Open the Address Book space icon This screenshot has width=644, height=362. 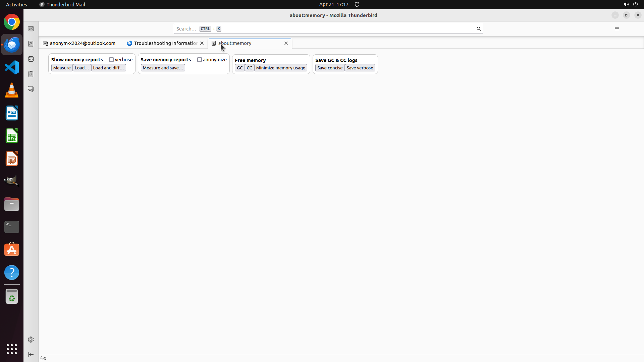(x=31, y=44)
